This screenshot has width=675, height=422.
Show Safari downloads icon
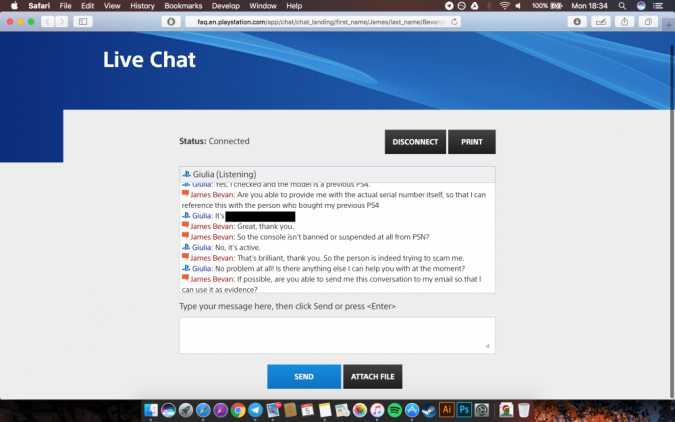pos(577,21)
